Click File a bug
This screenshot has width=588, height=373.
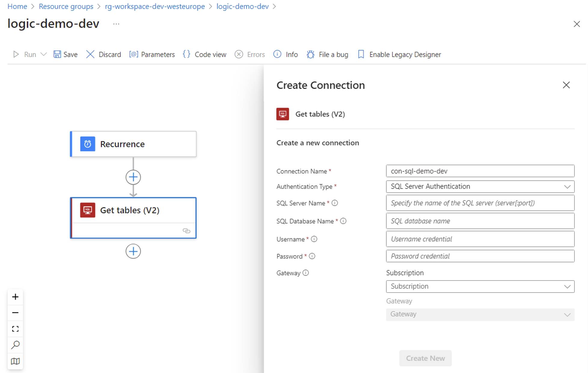(x=327, y=54)
